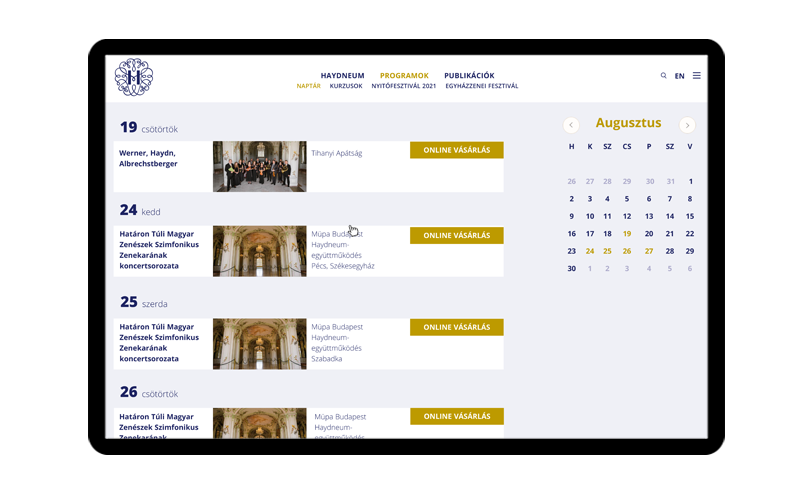Open the HAYDNEUM menu

pyautogui.click(x=342, y=75)
